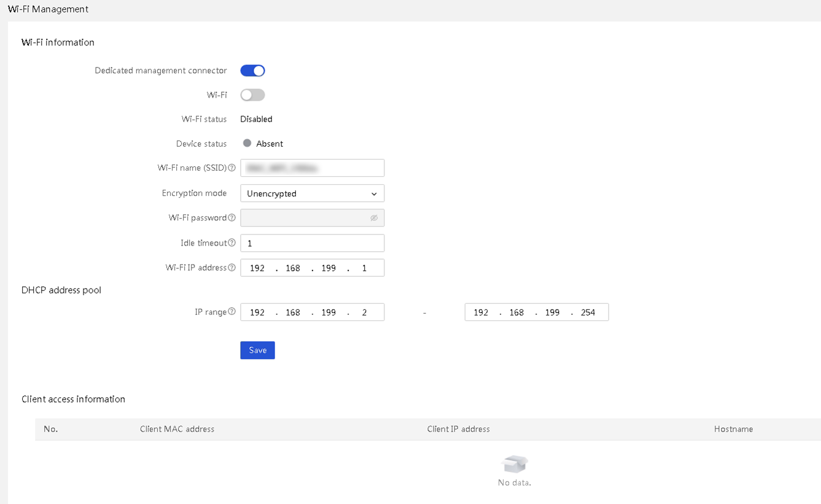Image resolution: width=821 pixels, height=504 pixels.
Task: Click help icon beside Wi-Fi IP address
Action: click(x=232, y=268)
